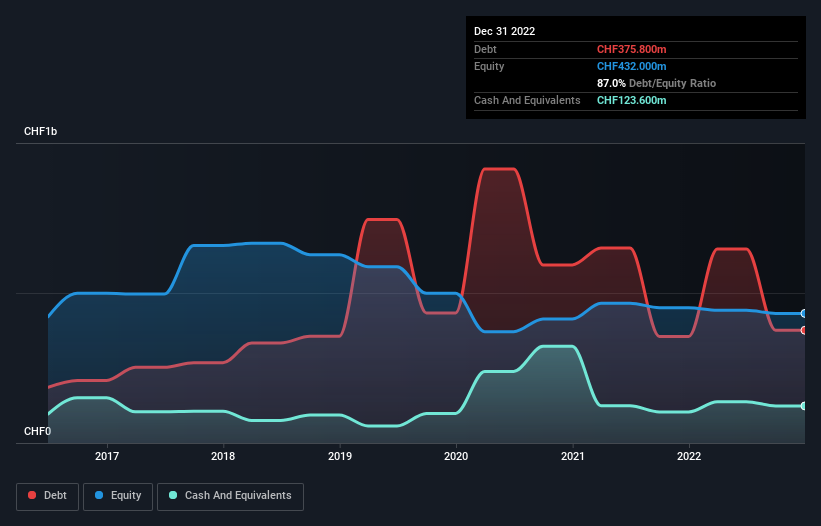The image size is (821, 526).
Task: Toggle the Cash And Equivalents legend button
Action: [230, 496]
